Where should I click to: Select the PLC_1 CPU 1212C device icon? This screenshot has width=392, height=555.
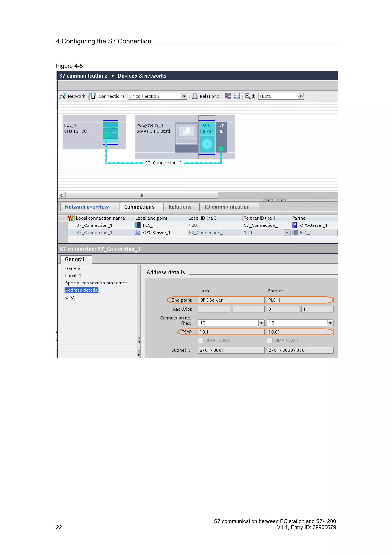(110, 132)
